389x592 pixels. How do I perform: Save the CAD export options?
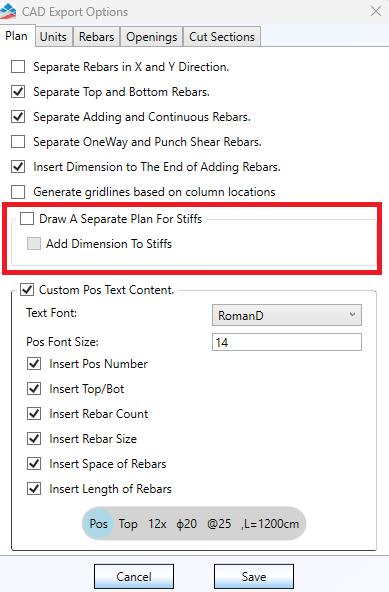click(254, 577)
